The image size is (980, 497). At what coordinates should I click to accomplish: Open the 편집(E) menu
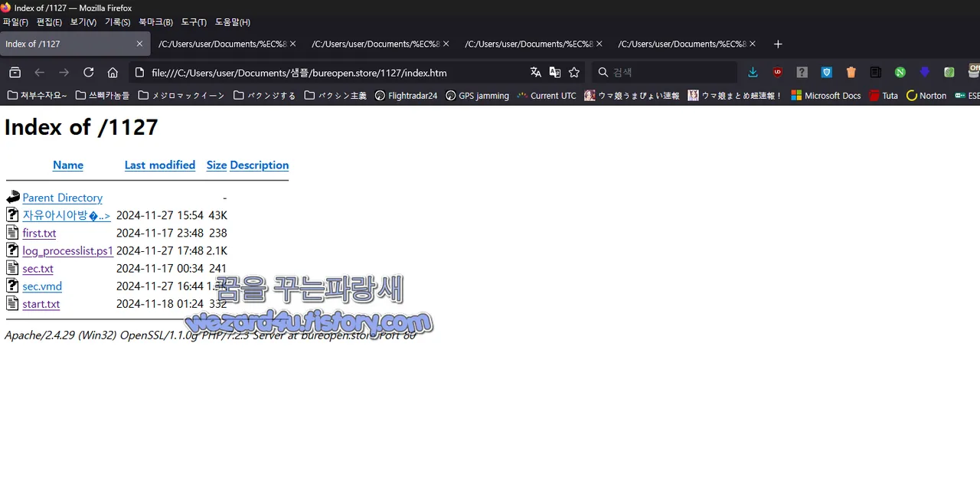[49, 22]
